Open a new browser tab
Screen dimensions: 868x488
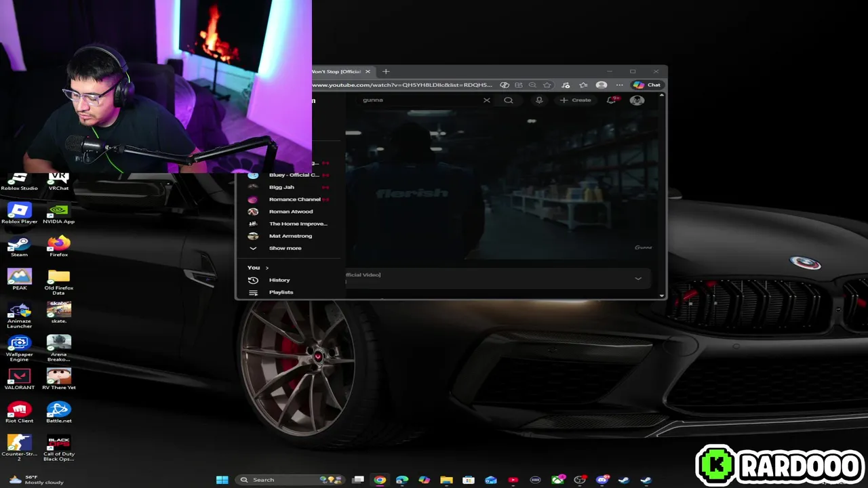386,71
